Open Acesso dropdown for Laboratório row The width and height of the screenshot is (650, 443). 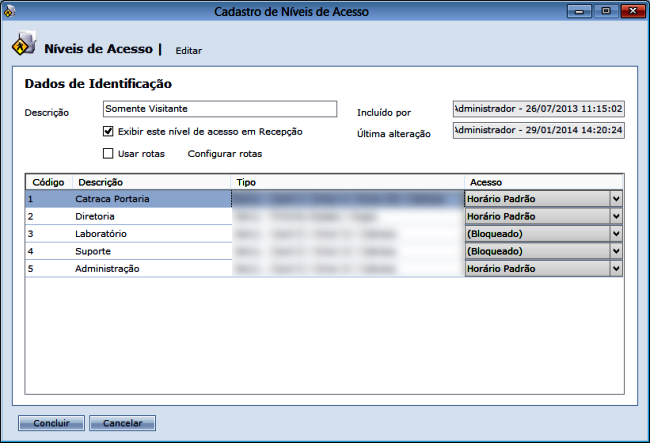pos(615,234)
